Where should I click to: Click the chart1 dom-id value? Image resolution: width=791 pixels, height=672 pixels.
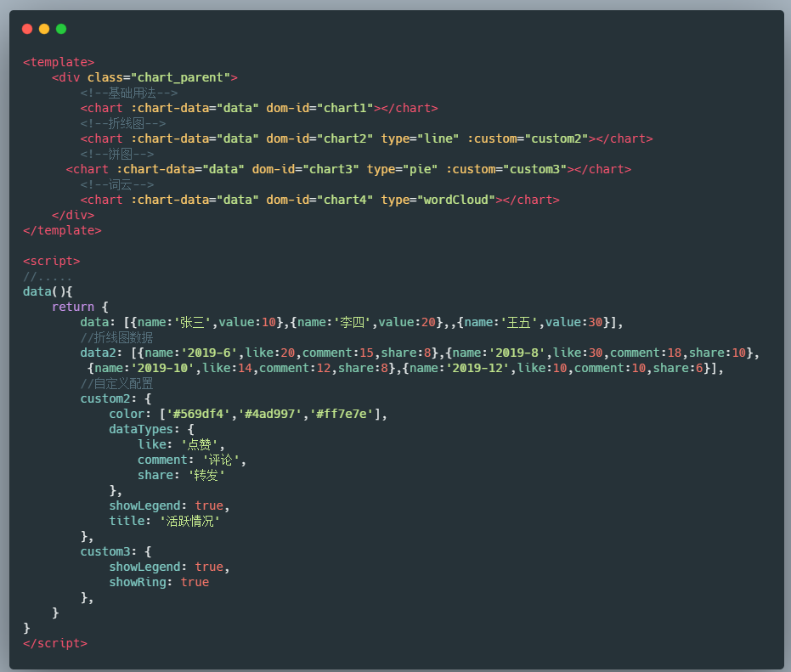click(345, 108)
